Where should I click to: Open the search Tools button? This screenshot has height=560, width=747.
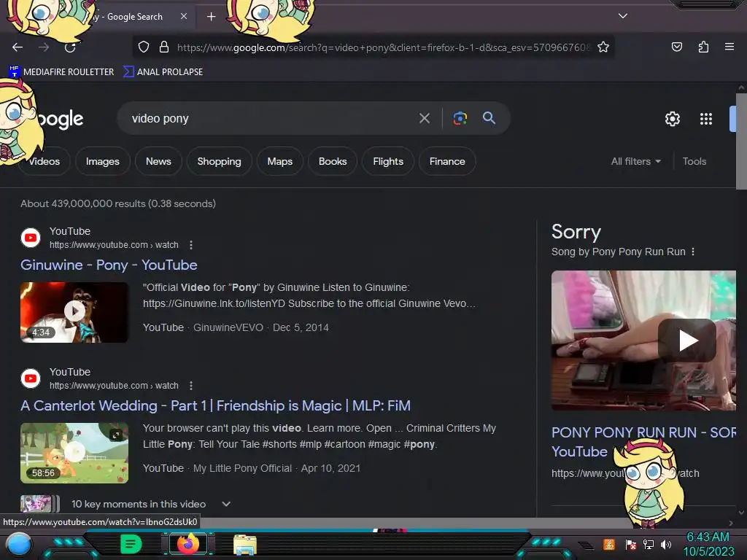tap(694, 161)
